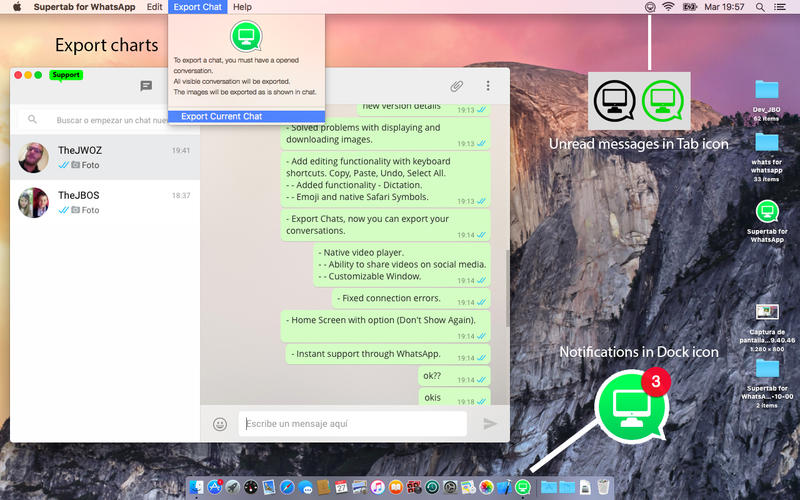800x500 pixels.
Task: Launch Xcode hammer icon in Dock
Action: click(505, 487)
